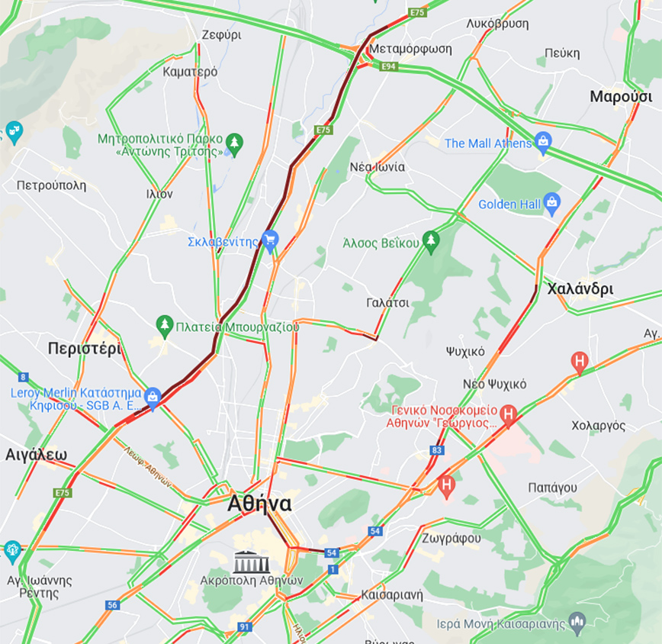Click the theater masks pin near Πετρούπολη

click(14, 133)
